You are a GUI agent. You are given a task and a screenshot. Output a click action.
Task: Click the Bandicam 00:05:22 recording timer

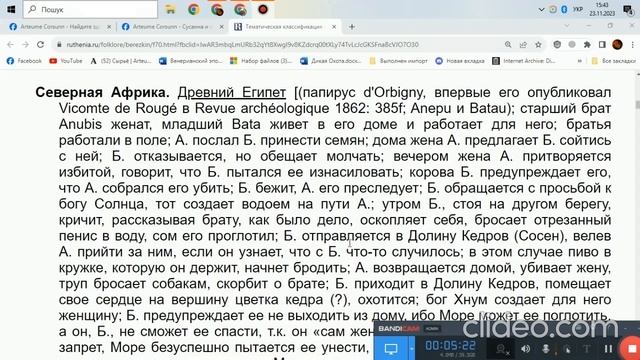450,346
